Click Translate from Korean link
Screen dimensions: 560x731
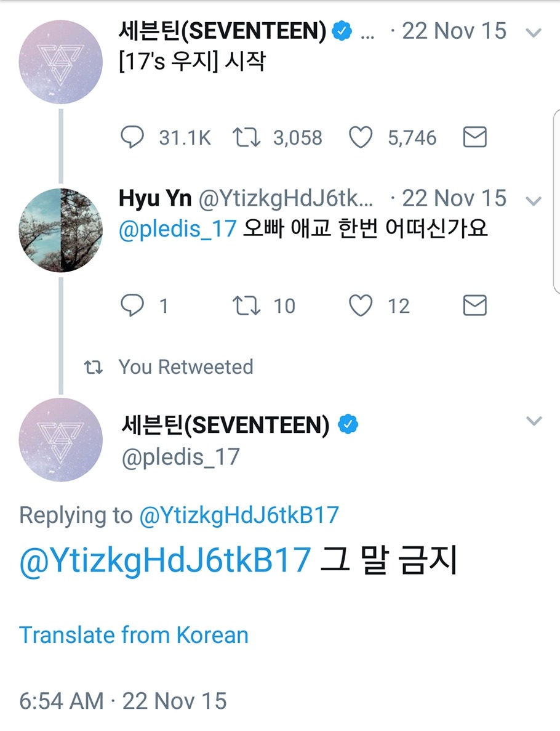point(134,635)
